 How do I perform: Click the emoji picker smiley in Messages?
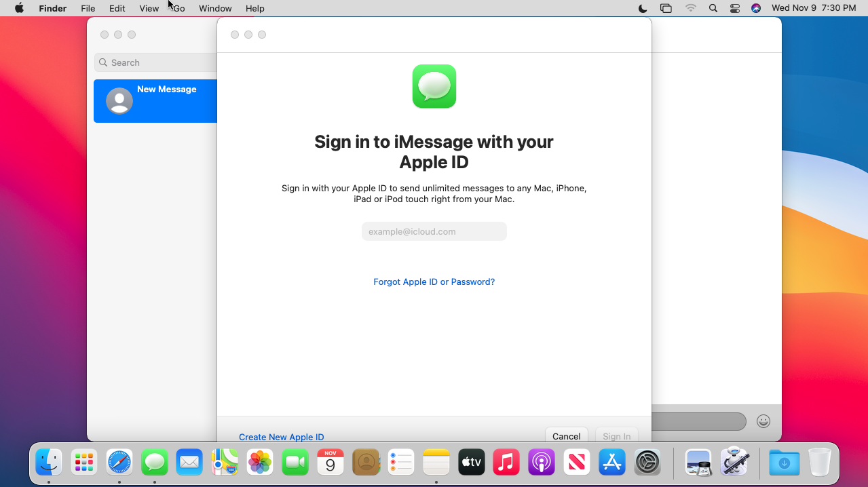pos(763,421)
